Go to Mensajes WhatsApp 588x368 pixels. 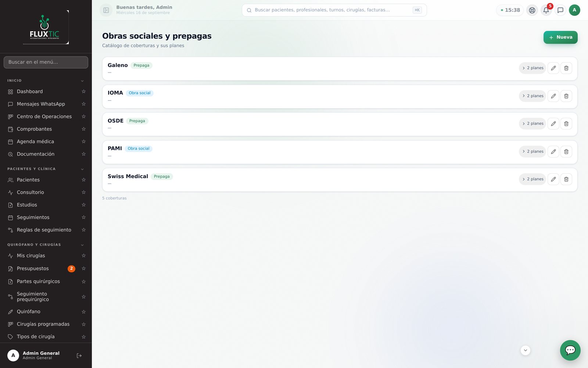[x=41, y=104]
